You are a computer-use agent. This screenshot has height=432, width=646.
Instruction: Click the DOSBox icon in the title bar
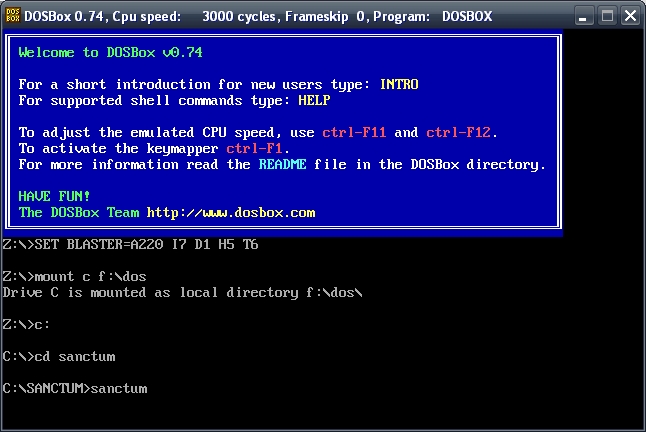tap(13, 16)
